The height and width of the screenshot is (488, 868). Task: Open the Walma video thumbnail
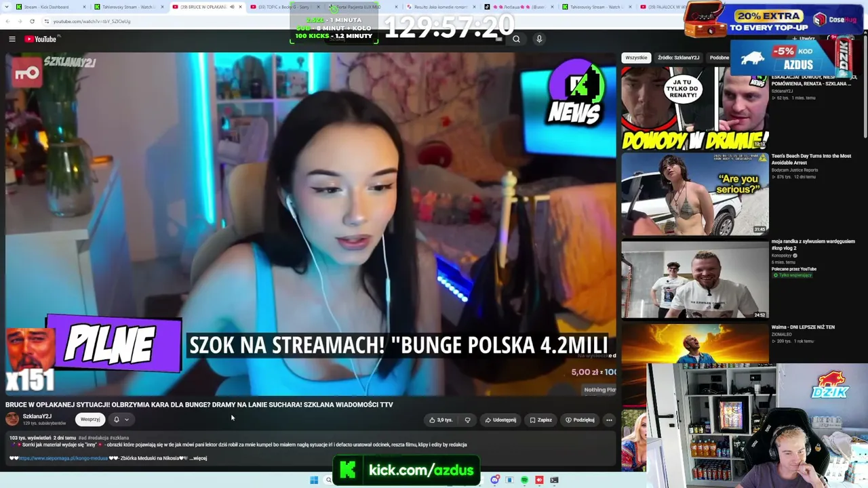coord(695,344)
